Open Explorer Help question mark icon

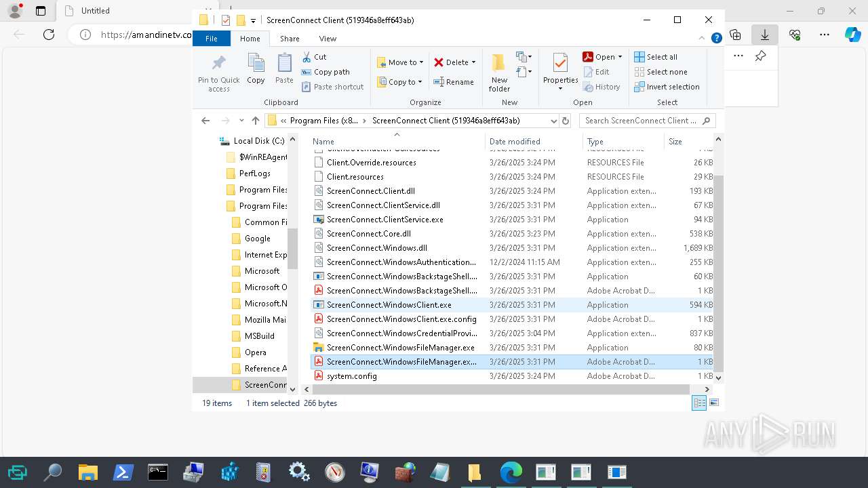click(716, 39)
